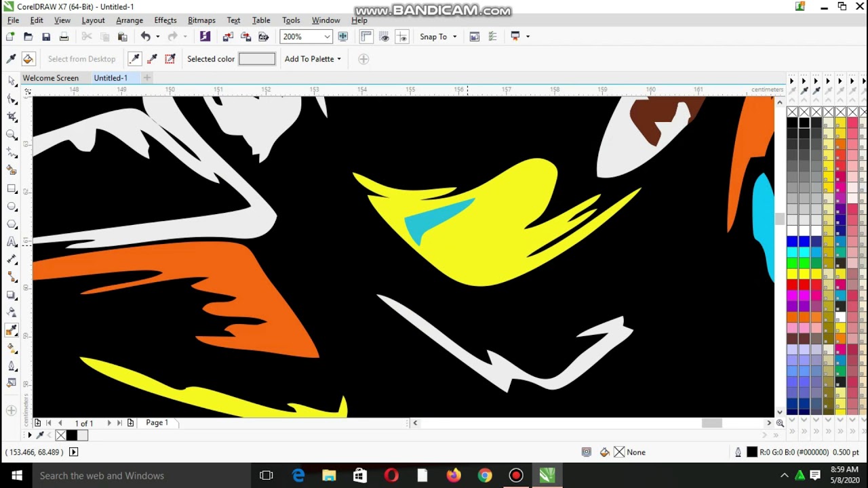This screenshot has height=488, width=868.
Task: Toggle Show Rulers button
Action: coord(366,37)
